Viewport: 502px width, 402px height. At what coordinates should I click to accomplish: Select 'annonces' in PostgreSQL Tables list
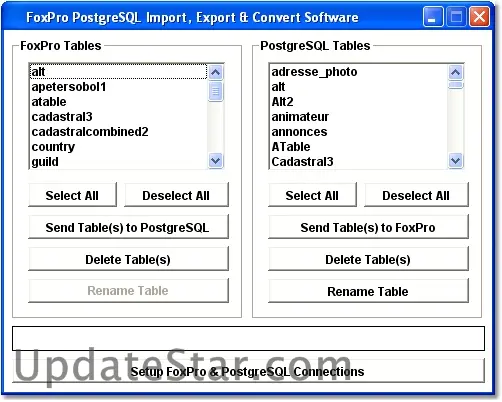click(358, 132)
